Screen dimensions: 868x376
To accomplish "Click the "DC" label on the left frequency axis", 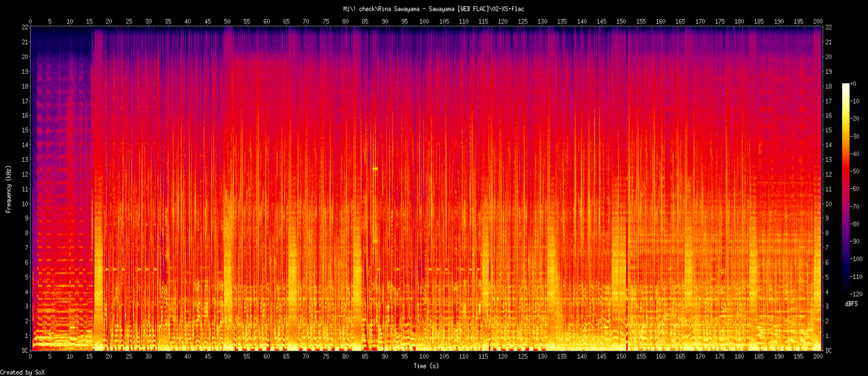I will [x=24, y=350].
